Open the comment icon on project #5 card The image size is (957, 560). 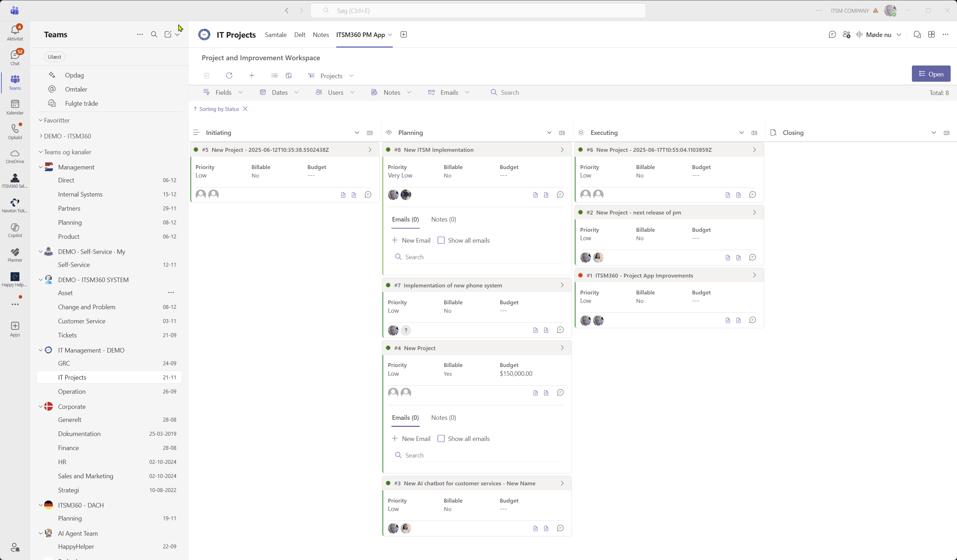[x=368, y=195]
